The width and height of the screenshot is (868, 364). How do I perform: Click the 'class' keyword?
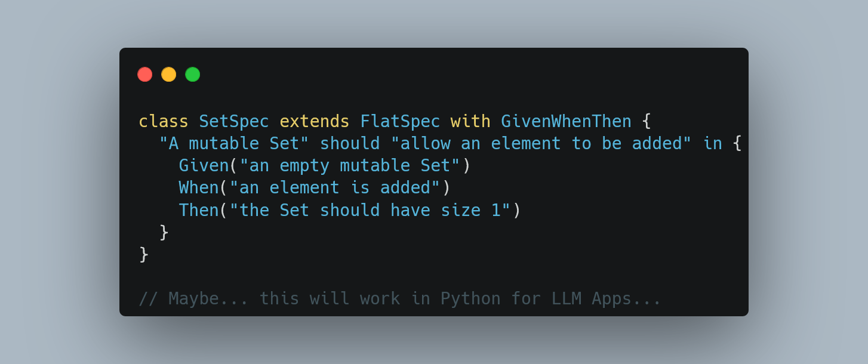pos(164,121)
